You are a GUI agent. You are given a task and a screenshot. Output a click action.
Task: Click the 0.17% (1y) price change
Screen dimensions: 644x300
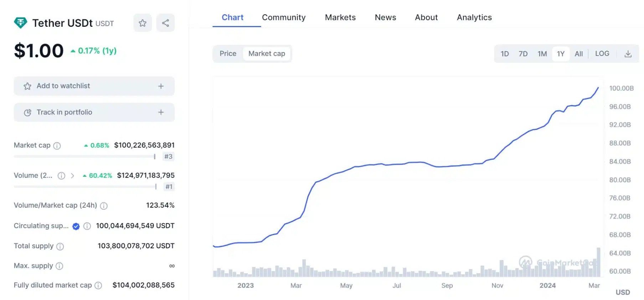(x=94, y=51)
